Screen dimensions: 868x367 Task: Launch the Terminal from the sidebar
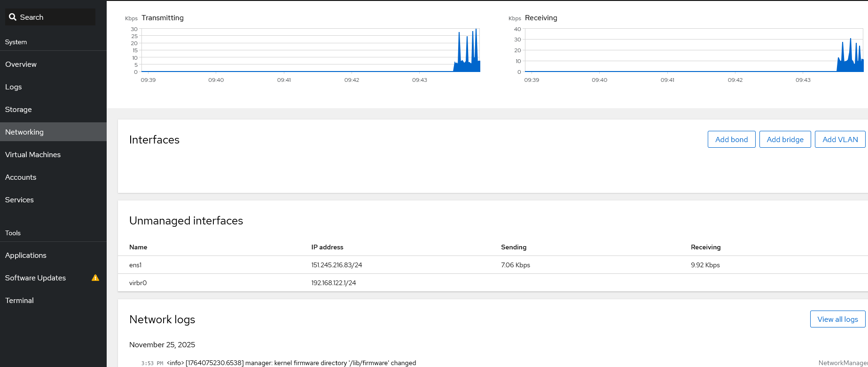tap(19, 301)
